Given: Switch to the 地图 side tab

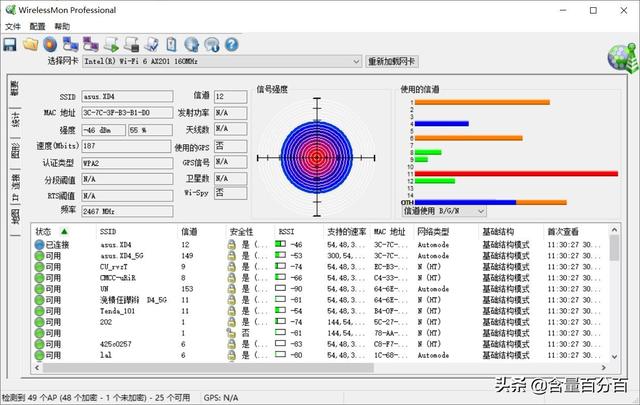Looking at the screenshot, I should (15, 218).
